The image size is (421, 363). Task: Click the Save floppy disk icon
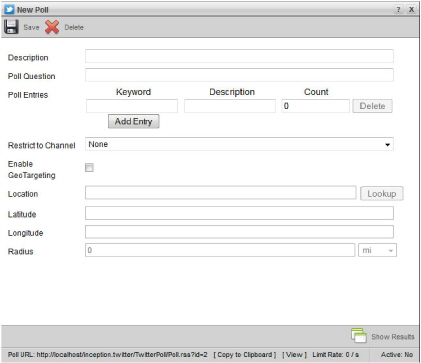pos(11,27)
